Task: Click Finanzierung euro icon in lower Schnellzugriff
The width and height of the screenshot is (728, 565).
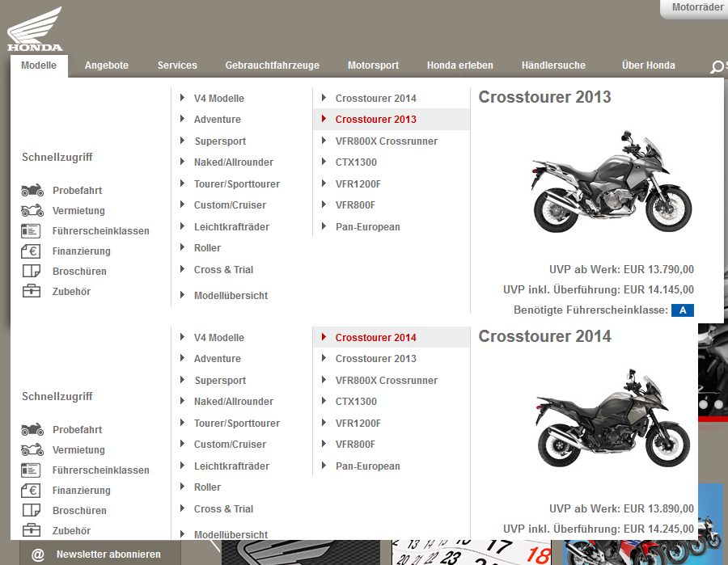Action: pos(32,491)
